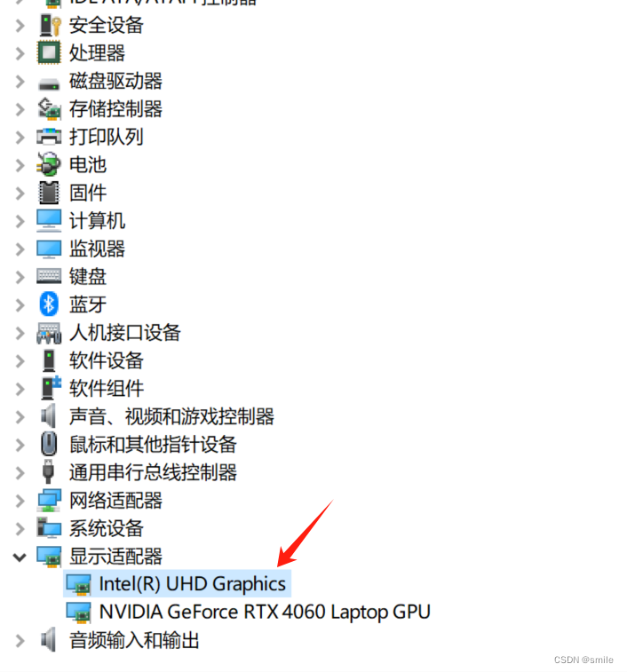Click the 鼠标和其他指针设备 mouse icon

49,444
